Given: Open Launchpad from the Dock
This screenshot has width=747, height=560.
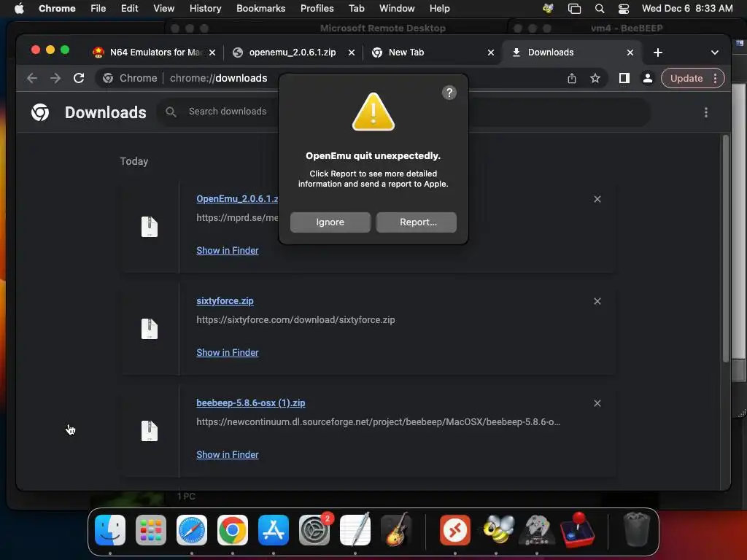Looking at the screenshot, I should 151,530.
